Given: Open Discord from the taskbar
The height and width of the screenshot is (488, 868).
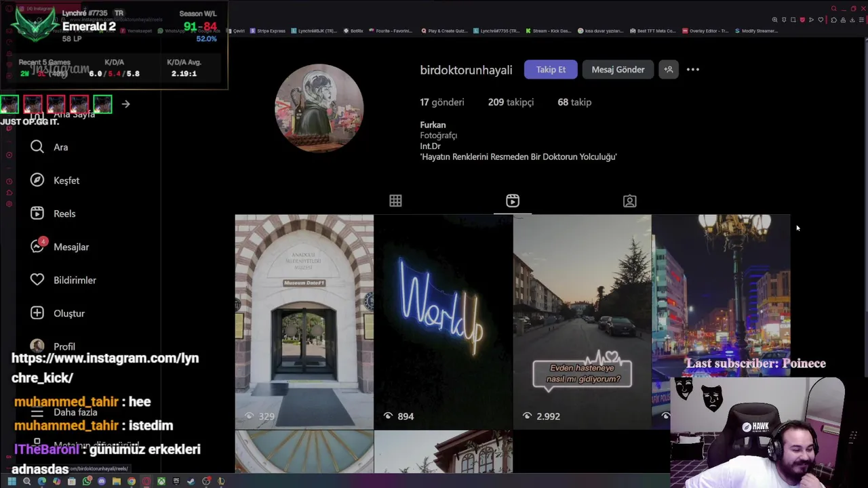Looking at the screenshot, I should pyautogui.click(x=102, y=481).
